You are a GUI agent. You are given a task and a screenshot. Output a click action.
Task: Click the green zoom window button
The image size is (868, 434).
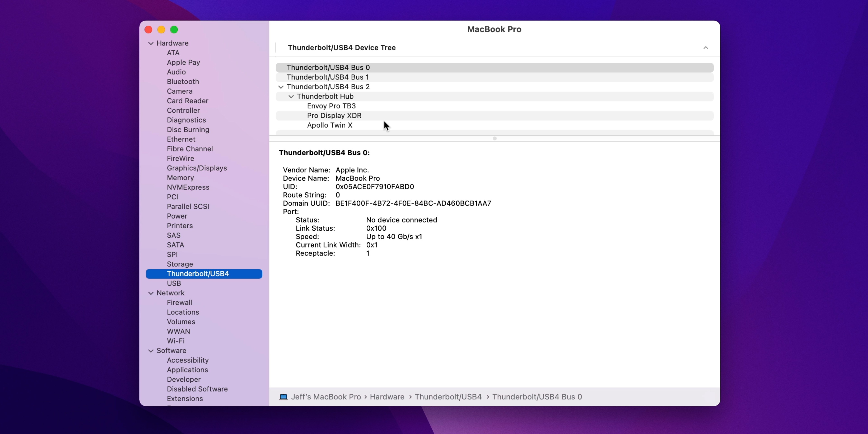click(174, 30)
